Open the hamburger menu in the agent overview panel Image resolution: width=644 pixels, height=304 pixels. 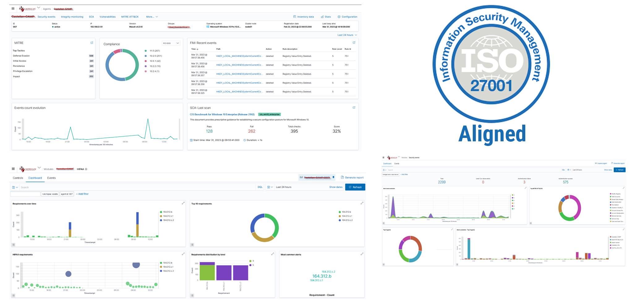(x=13, y=9)
